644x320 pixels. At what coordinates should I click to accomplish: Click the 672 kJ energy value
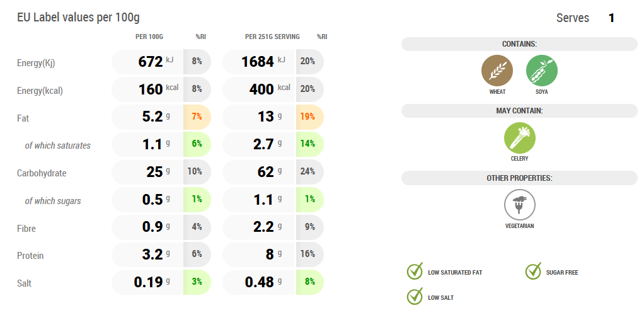pos(150,62)
